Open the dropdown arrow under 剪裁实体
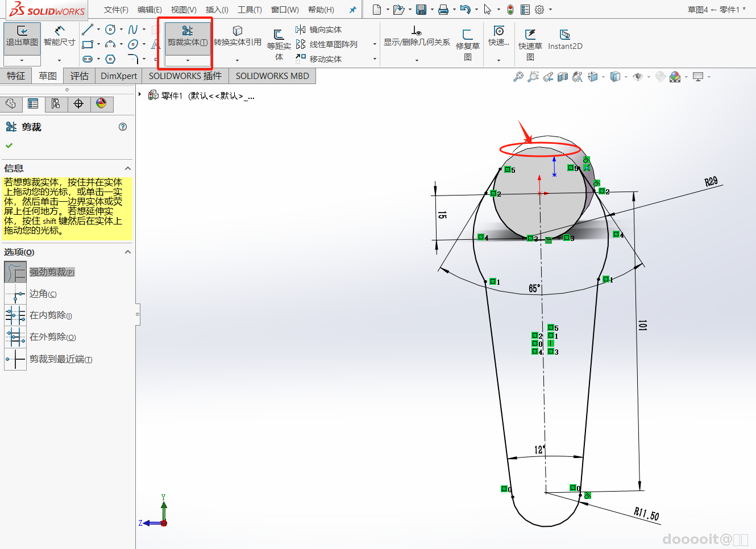Image resolution: width=756 pixels, height=549 pixels. point(188,60)
